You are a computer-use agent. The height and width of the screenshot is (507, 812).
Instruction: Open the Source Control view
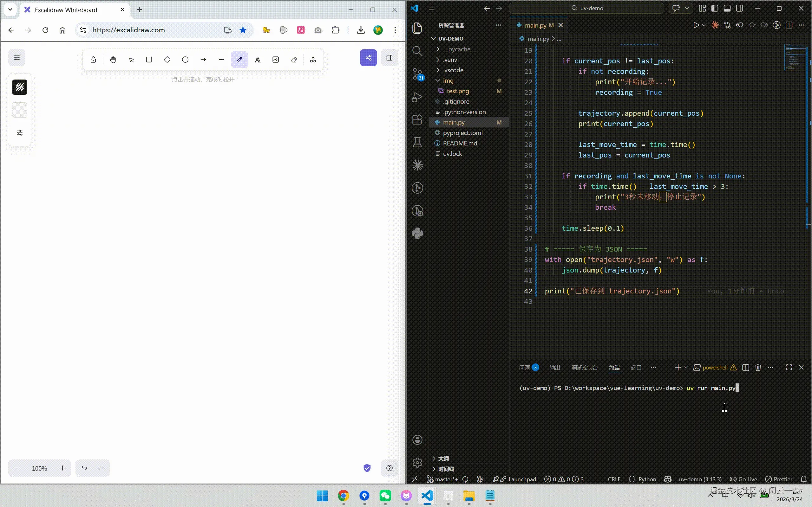417,74
